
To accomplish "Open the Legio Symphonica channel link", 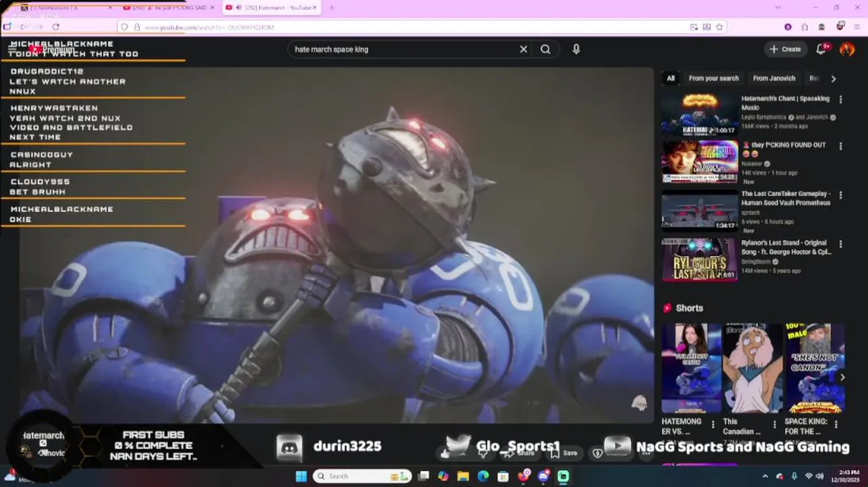I will [x=764, y=117].
